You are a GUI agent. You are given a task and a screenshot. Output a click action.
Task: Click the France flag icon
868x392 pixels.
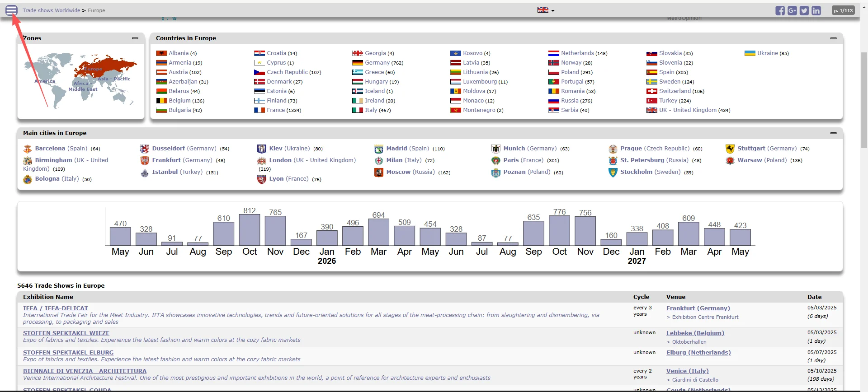[x=259, y=110]
